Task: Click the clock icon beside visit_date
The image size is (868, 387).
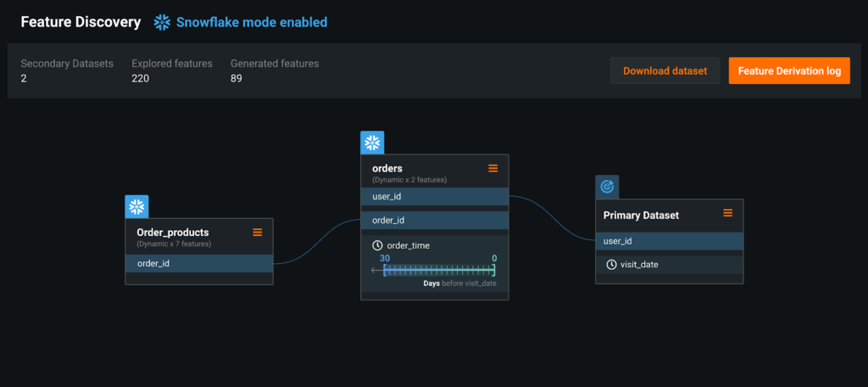Action: [612, 265]
